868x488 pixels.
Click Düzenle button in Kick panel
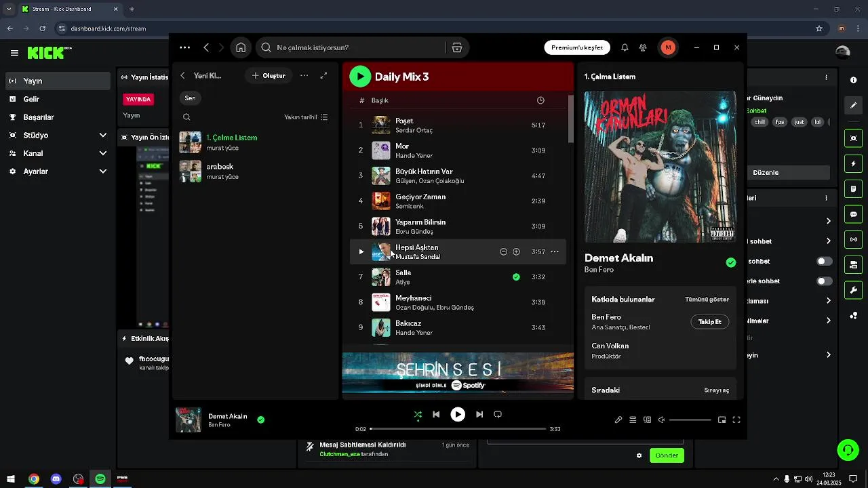[765, 172]
